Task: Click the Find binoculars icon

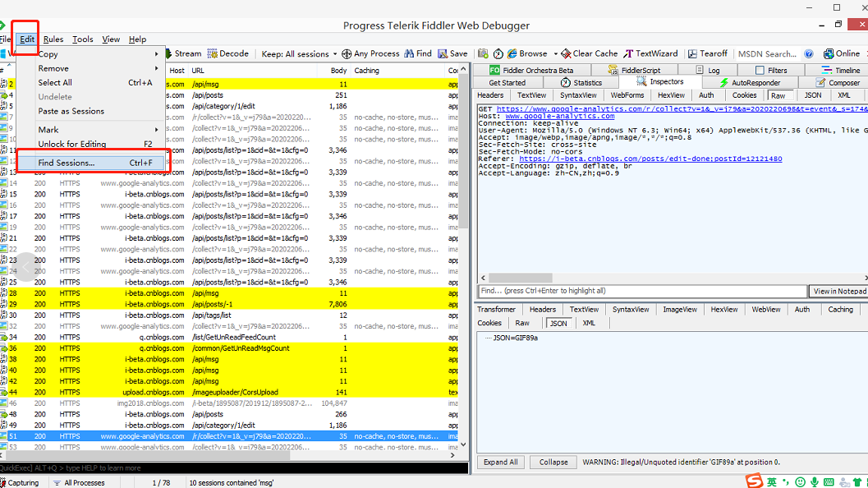Action: (x=409, y=53)
